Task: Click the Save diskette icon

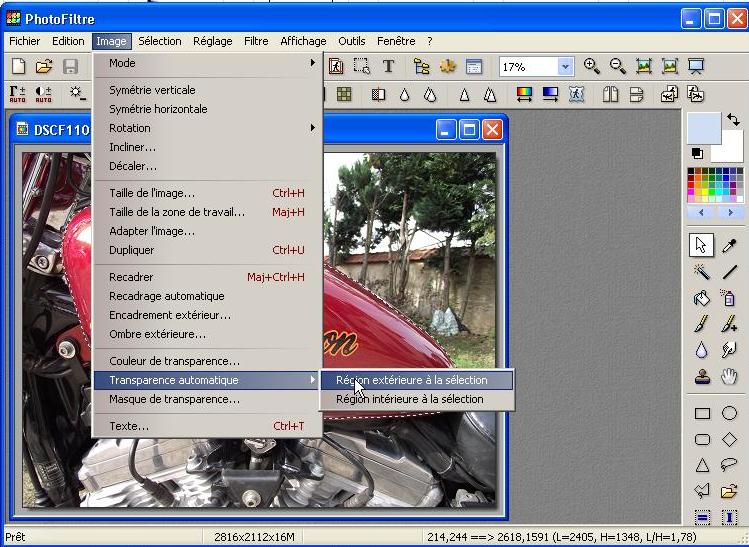Action: (70, 66)
